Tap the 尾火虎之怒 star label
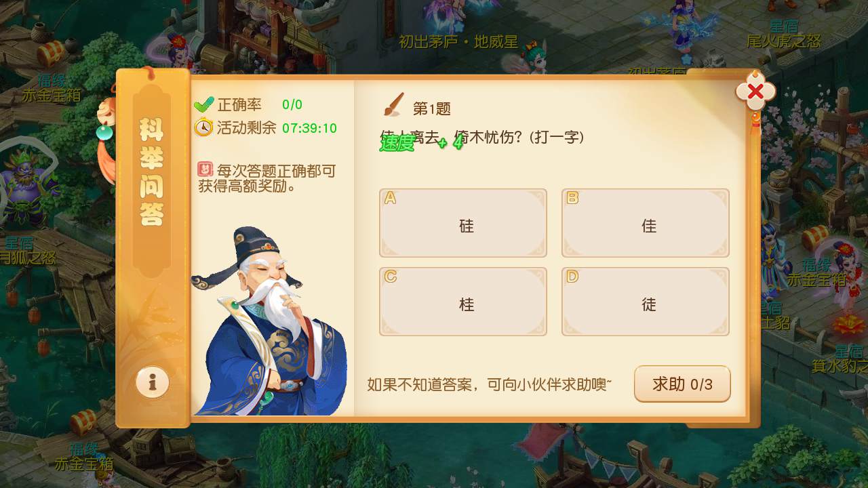This screenshot has height=488, width=868. tap(783, 41)
